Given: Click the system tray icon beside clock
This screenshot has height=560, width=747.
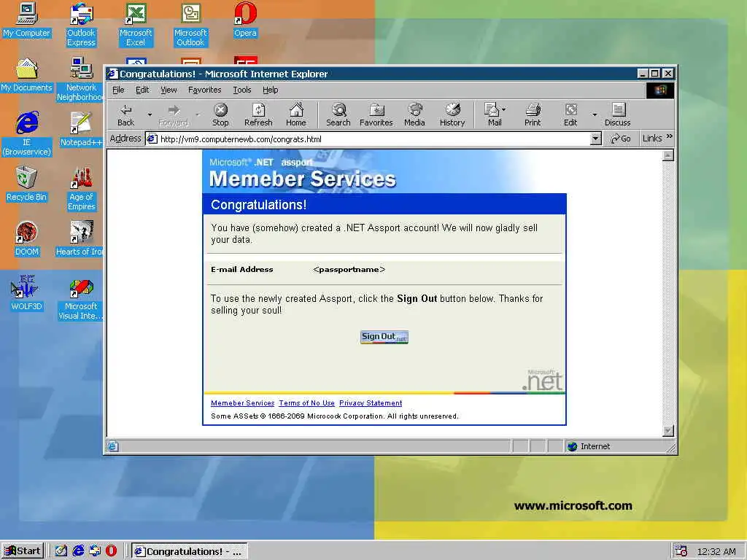Looking at the screenshot, I should [x=681, y=551].
